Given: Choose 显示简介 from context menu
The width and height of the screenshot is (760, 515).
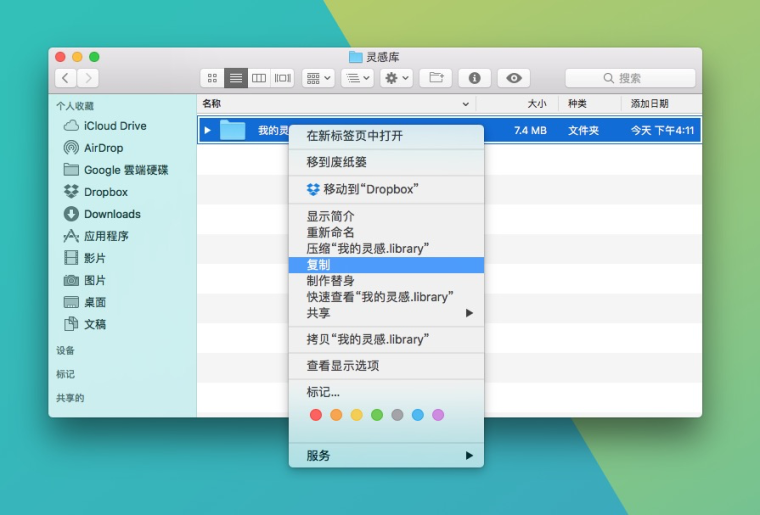Looking at the screenshot, I should click(386, 216).
